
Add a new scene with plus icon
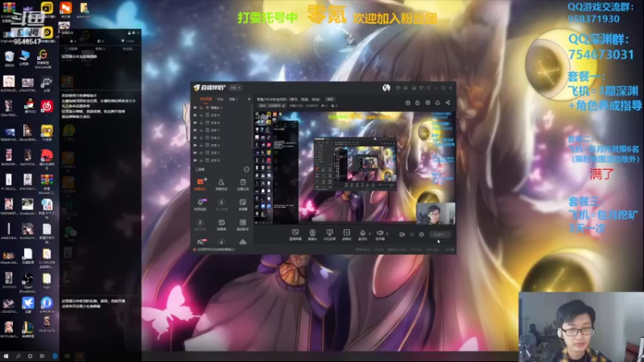(x=249, y=99)
